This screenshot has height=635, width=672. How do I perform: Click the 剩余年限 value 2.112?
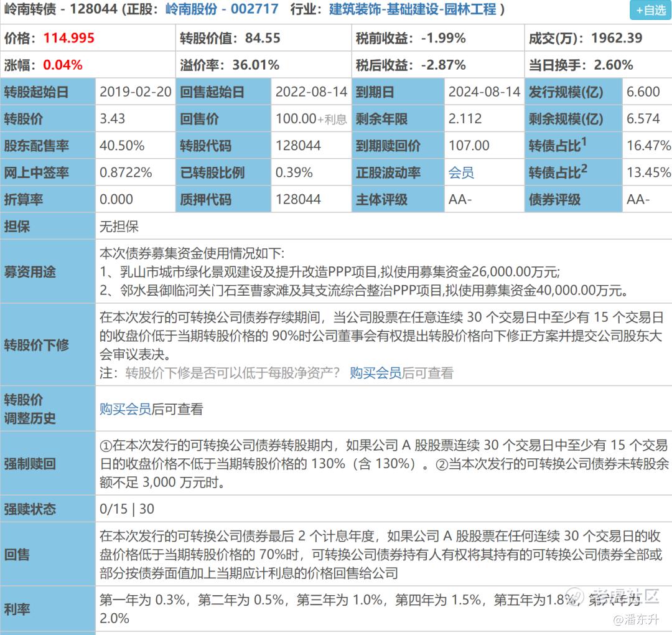[x=465, y=119]
